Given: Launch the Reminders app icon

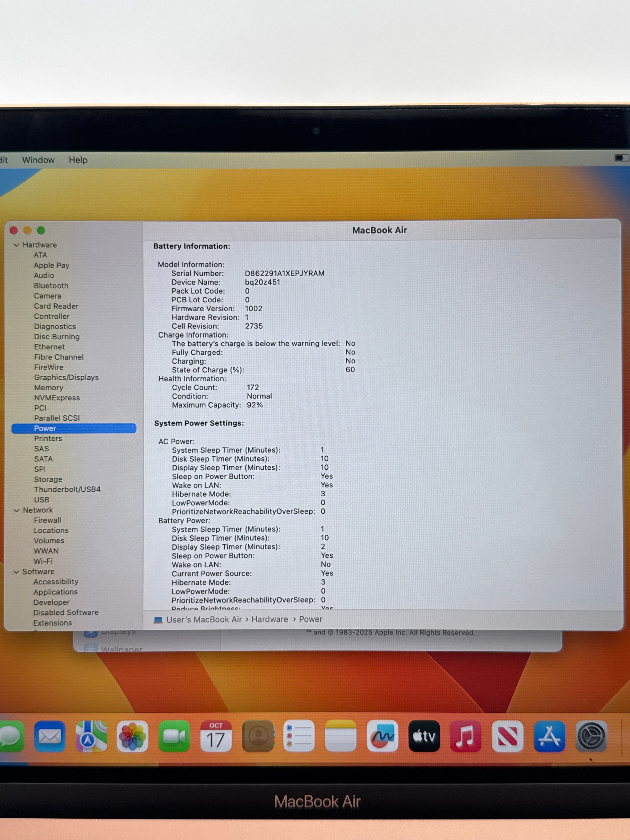Looking at the screenshot, I should tap(299, 736).
